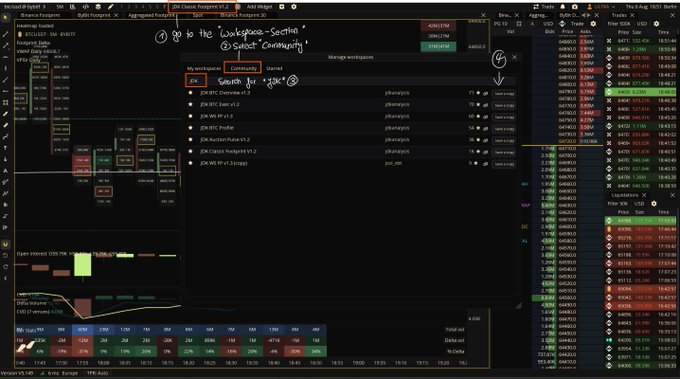Open the code script editor icon

pyautogui.click(x=85, y=7)
